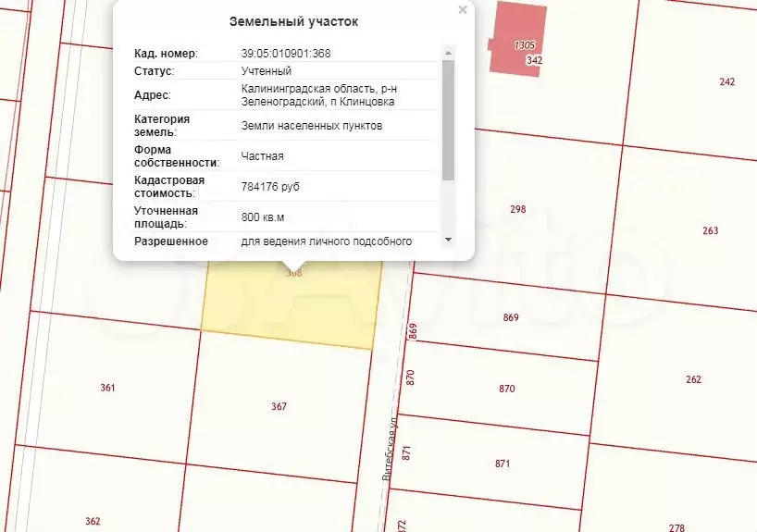Click the ownership value Частная
This screenshot has width=757, height=532.
(262, 156)
